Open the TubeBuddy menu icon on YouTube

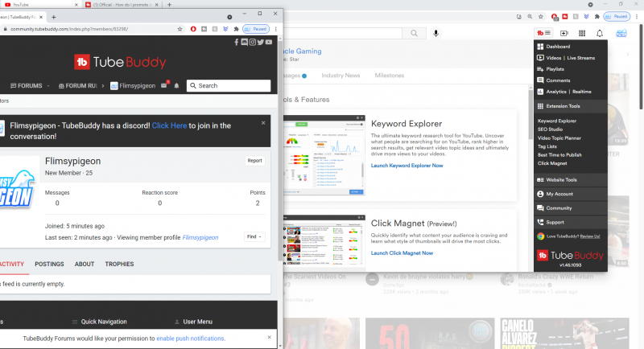[x=543, y=33]
